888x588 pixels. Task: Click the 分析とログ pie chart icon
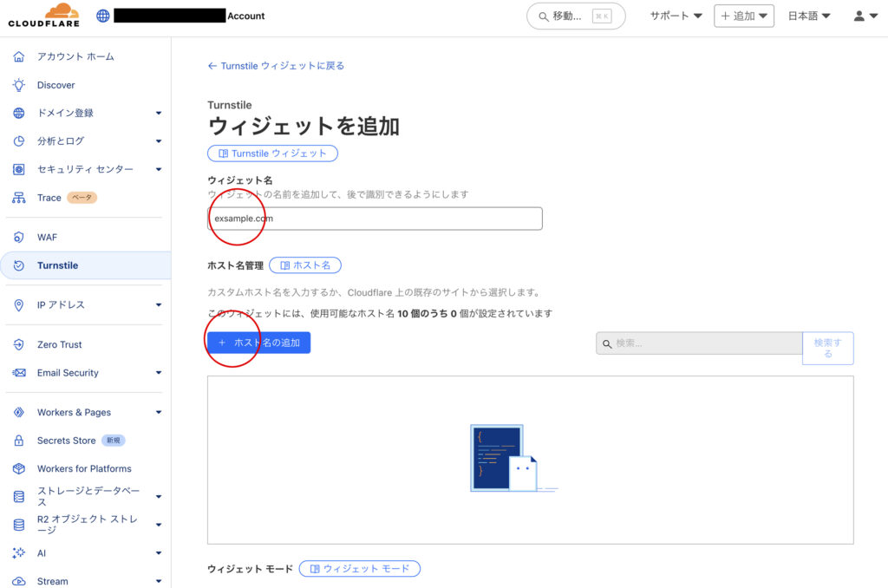pyautogui.click(x=19, y=141)
